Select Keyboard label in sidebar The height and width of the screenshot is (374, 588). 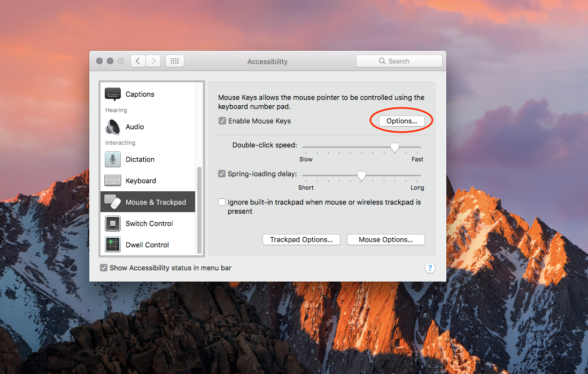[x=141, y=181]
